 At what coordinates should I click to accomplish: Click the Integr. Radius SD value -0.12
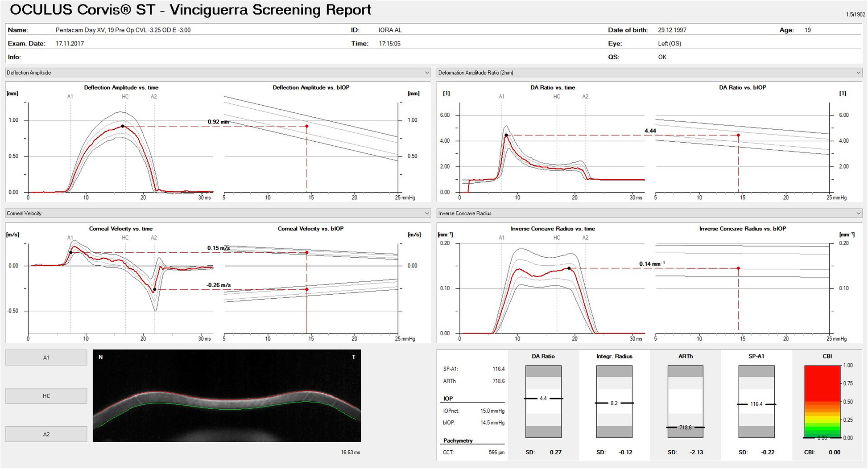tap(625, 453)
